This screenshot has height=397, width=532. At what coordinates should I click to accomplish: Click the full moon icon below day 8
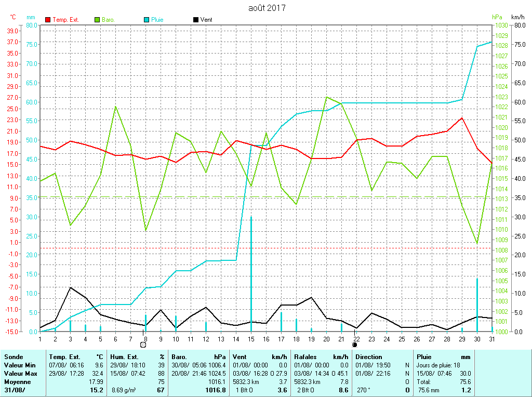(x=143, y=344)
